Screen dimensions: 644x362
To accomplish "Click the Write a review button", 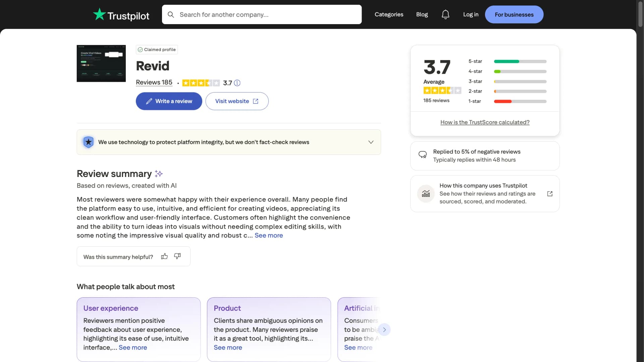I will (169, 101).
